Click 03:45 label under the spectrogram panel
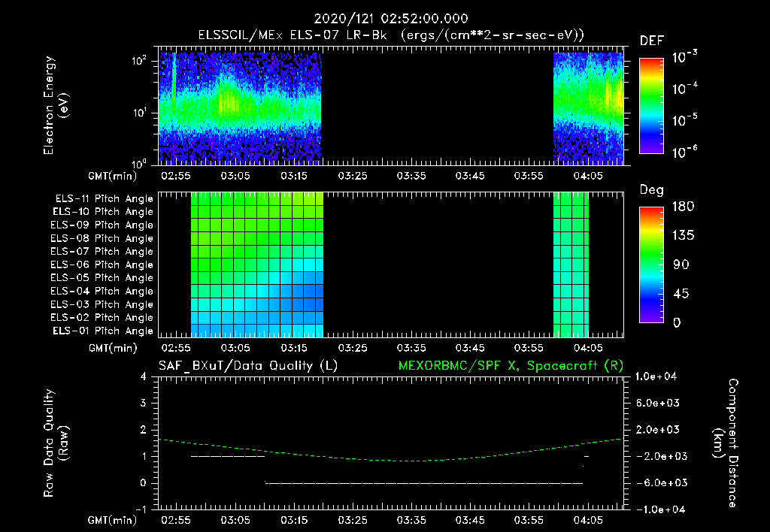Image resolution: width=770 pixels, height=532 pixels. (x=470, y=176)
